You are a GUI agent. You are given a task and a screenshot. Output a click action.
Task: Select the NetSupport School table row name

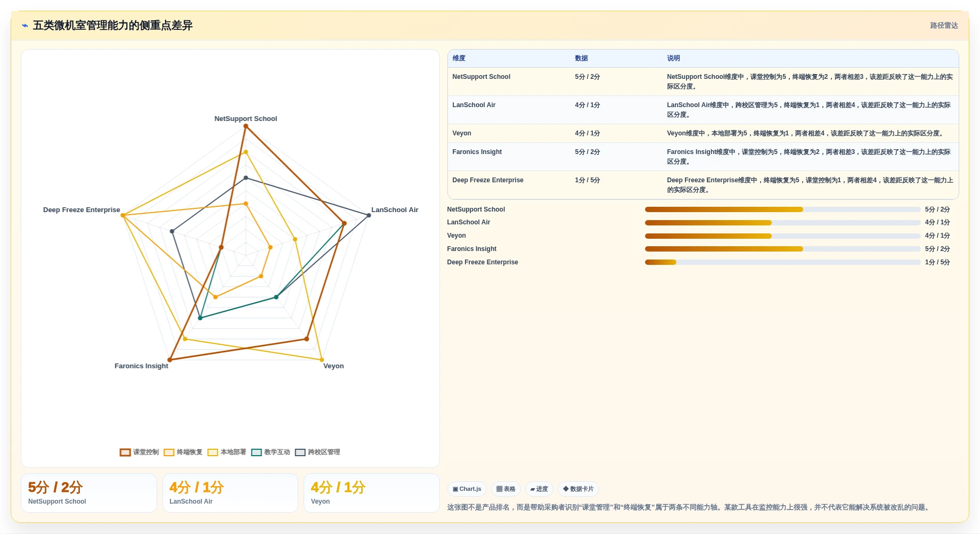coord(481,77)
